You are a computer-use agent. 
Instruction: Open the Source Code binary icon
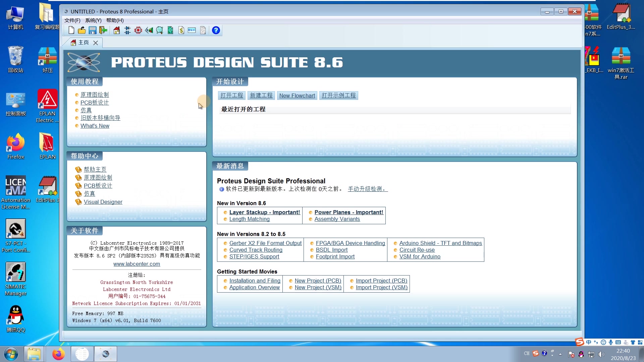pyautogui.click(x=192, y=31)
